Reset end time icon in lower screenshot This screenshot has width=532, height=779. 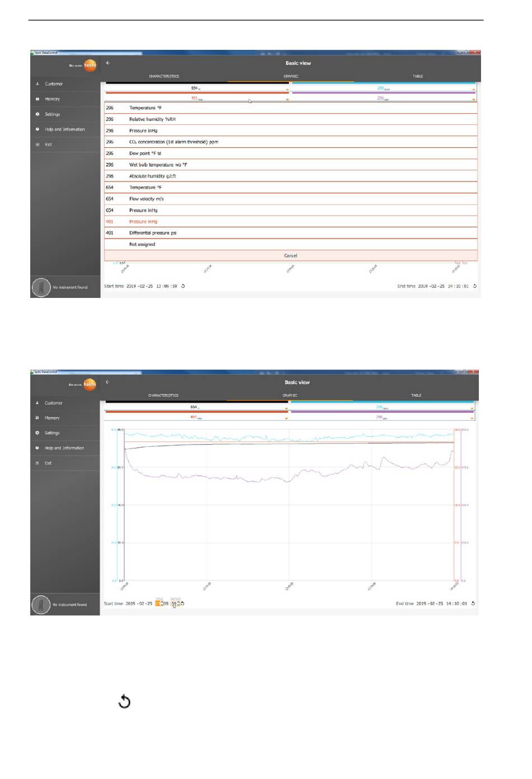pyautogui.click(x=473, y=604)
